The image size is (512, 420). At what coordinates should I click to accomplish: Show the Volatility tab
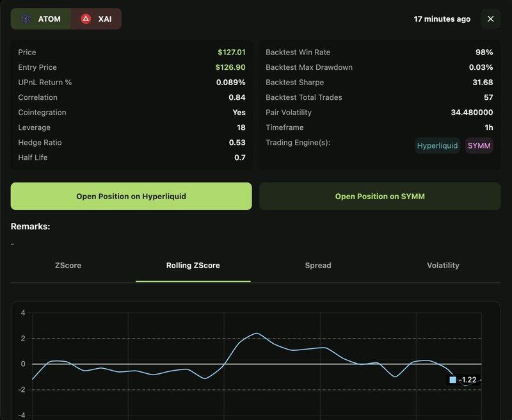(443, 265)
